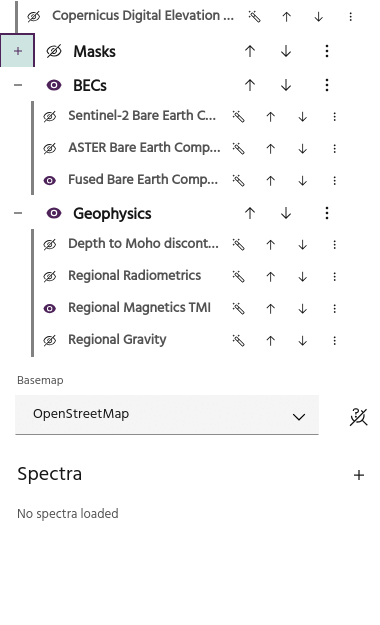Show the Masks group visibility

[54, 51]
